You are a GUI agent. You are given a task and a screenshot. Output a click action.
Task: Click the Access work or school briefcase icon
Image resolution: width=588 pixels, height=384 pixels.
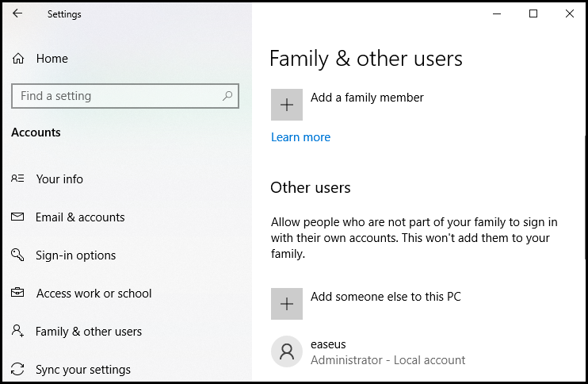pos(17,294)
